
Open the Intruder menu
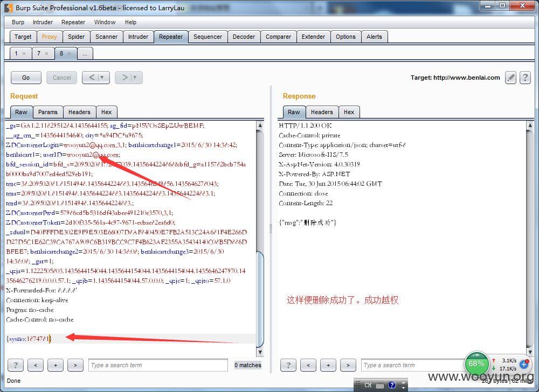click(x=43, y=22)
